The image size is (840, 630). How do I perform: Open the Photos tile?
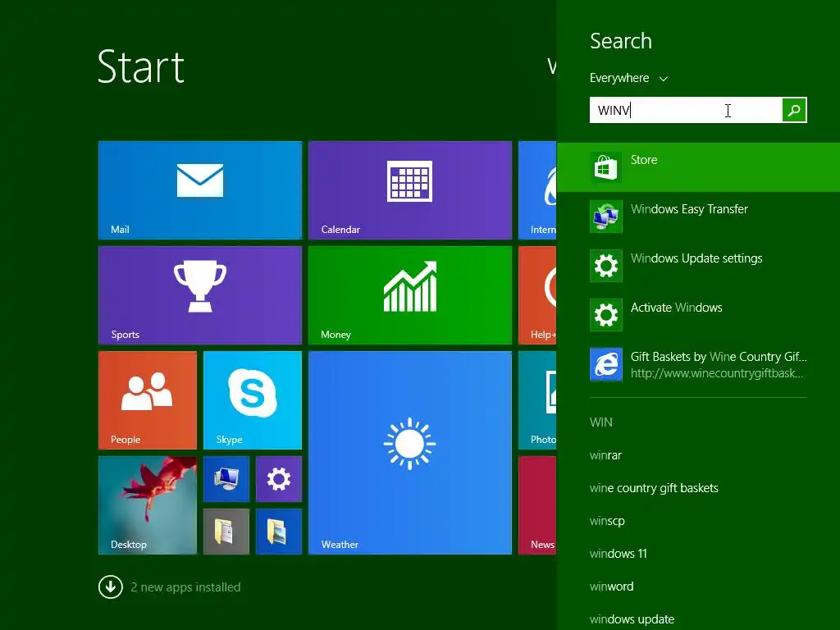click(x=537, y=400)
